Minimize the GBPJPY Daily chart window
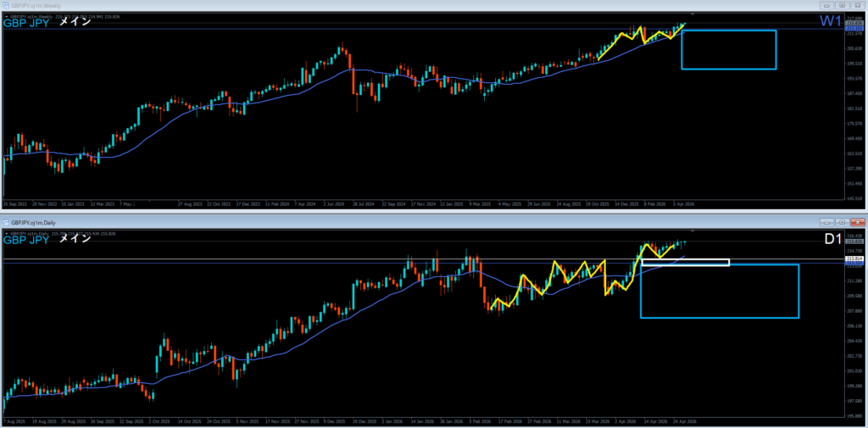This screenshot has width=868, height=428. 827,222
